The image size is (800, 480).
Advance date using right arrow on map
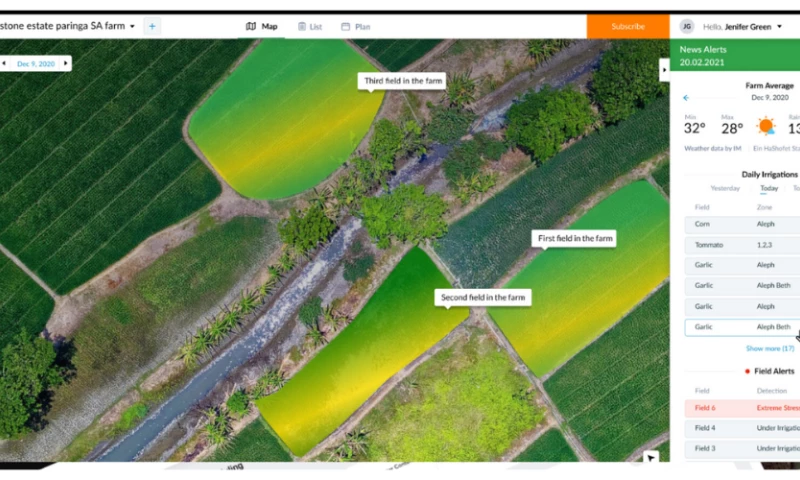pyautogui.click(x=66, y=63)
